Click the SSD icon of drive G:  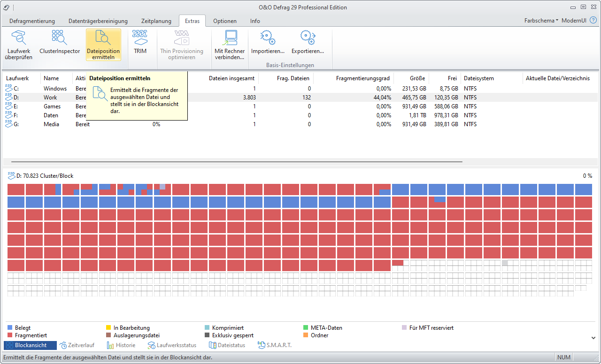pyautogui.click(x=9, y=123)
